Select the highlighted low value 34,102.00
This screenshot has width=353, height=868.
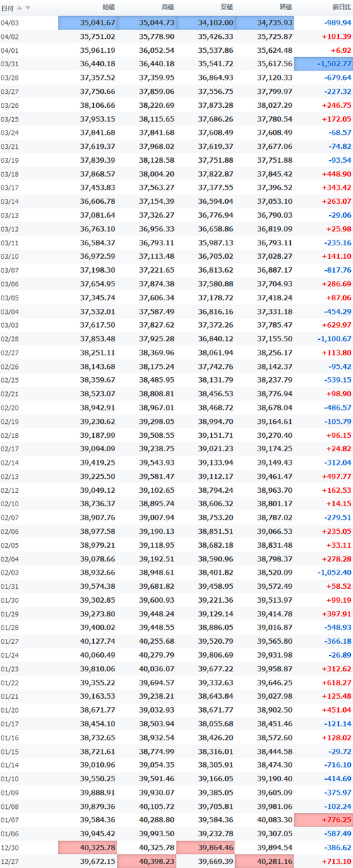(205, 23)
